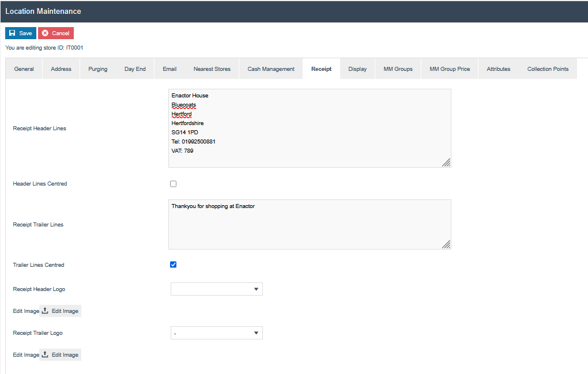The height and width of the screenshot is (374, 588).
Task: Click the Save floppy disk icon
Action: (12, 33)
